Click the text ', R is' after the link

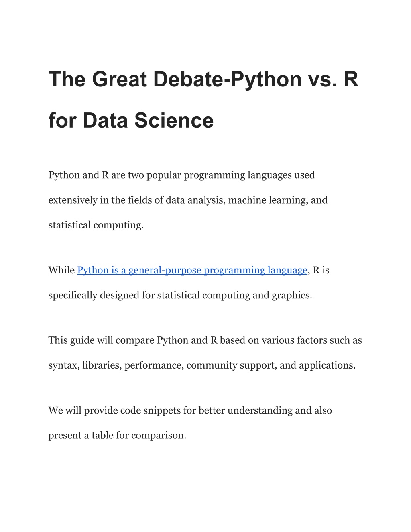point(319,270)
